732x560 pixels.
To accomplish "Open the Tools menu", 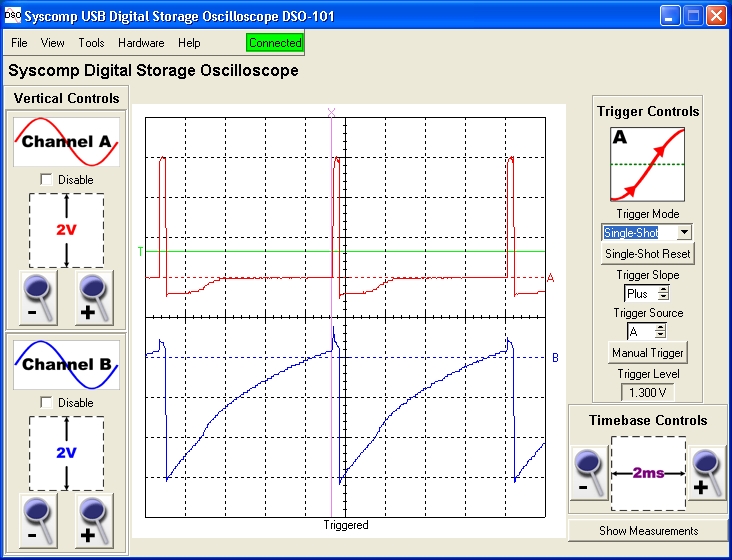I will tap(91, 43).
